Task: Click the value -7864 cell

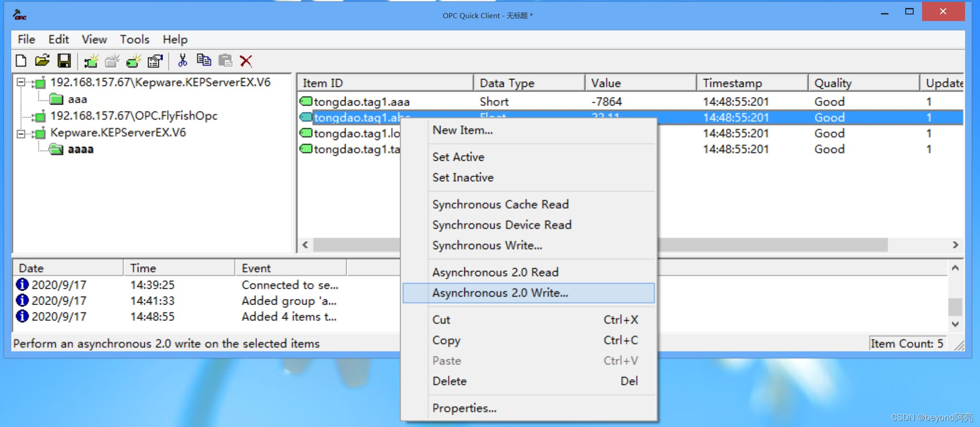Action: pos(606,101)
